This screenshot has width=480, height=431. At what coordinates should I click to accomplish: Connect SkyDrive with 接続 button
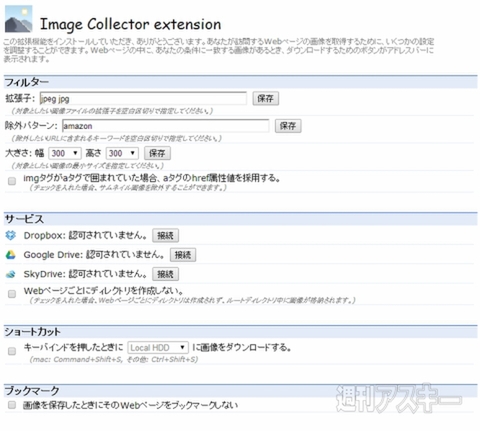point(165,274)
